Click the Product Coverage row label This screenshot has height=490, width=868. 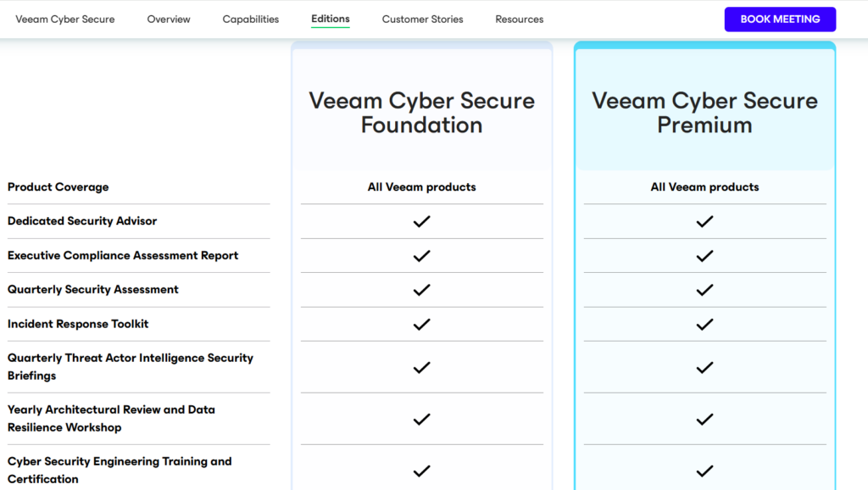[58, 187]
